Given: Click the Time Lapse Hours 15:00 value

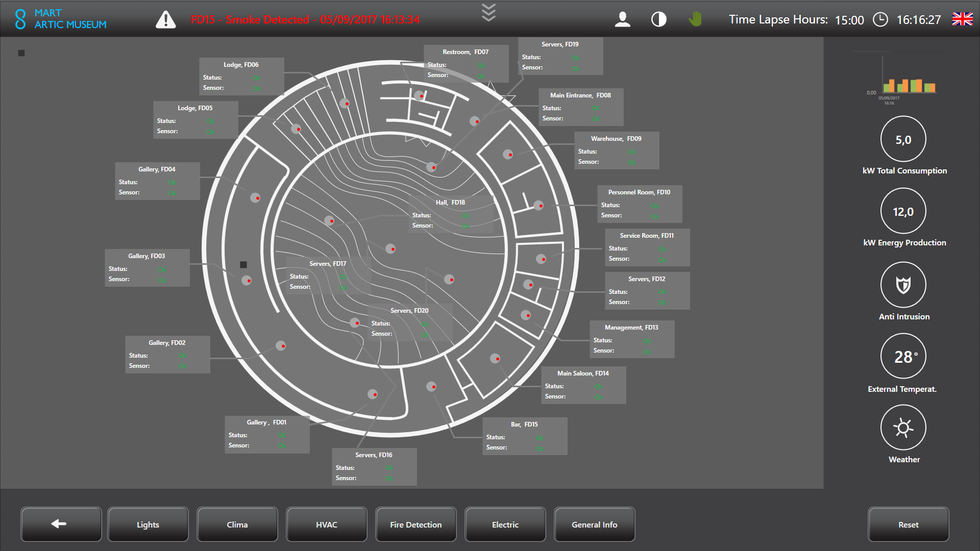Looking at the screenshot, I should click(x=849, y=20).
